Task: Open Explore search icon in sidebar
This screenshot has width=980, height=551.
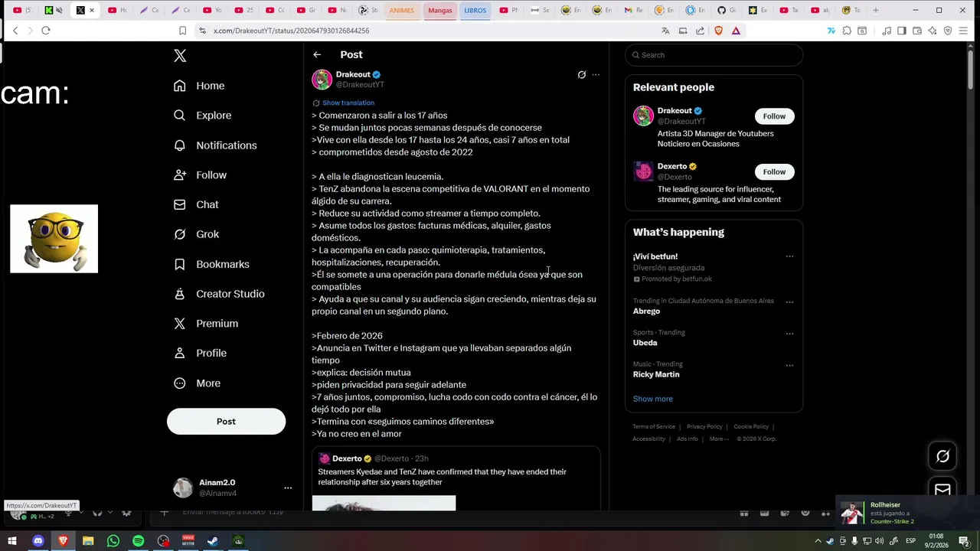Action: (179, 116)
